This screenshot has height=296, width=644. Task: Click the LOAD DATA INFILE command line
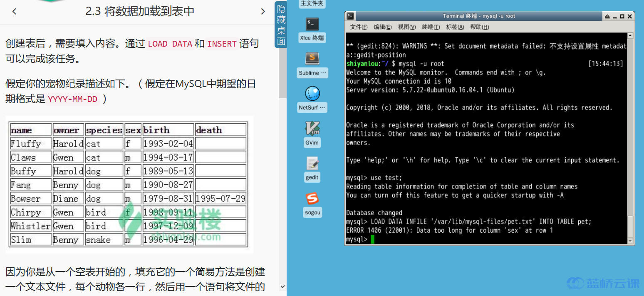469,221
